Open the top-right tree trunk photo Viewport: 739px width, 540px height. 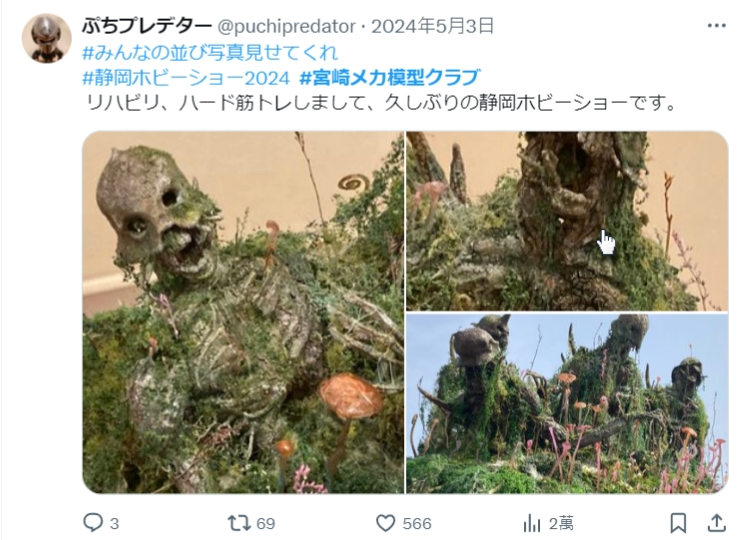tap(567, 221)
